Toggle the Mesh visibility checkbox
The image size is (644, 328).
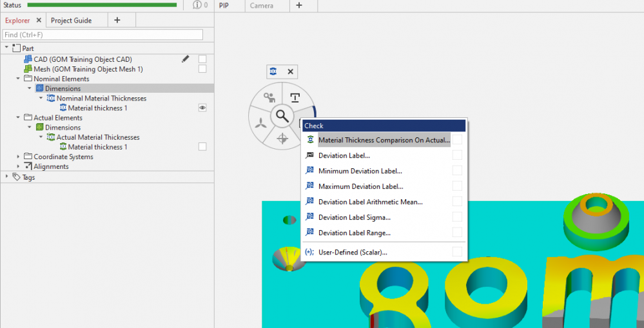[202, 69]
